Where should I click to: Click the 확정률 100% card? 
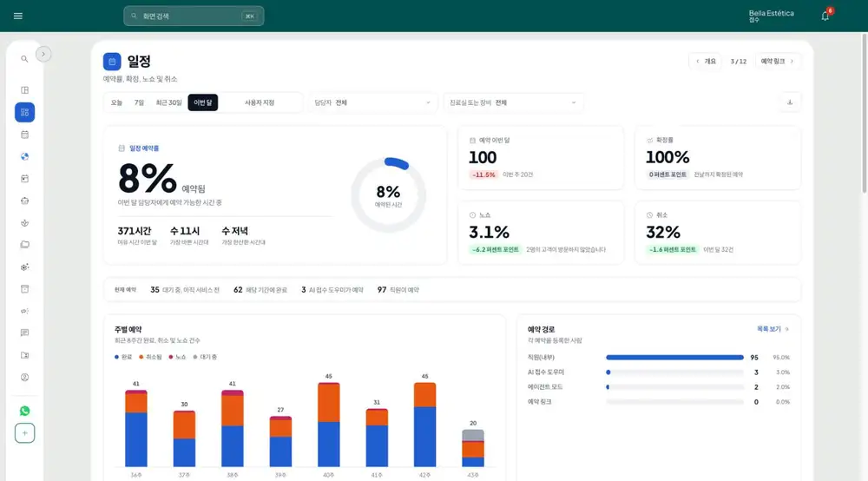tap(718, 158)
